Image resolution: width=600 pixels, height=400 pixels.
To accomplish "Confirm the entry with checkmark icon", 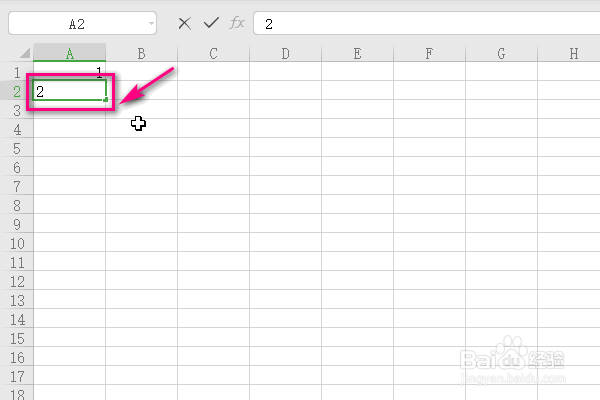I will click(x=211, y=23).
